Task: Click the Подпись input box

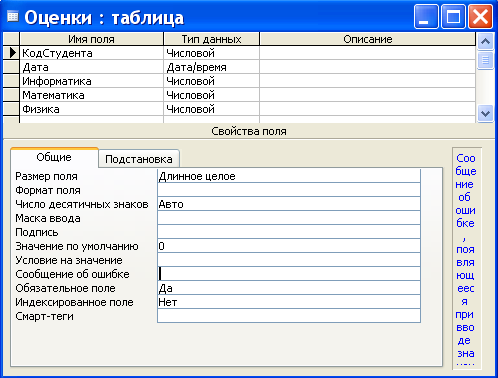Action: tap(289, 232)
